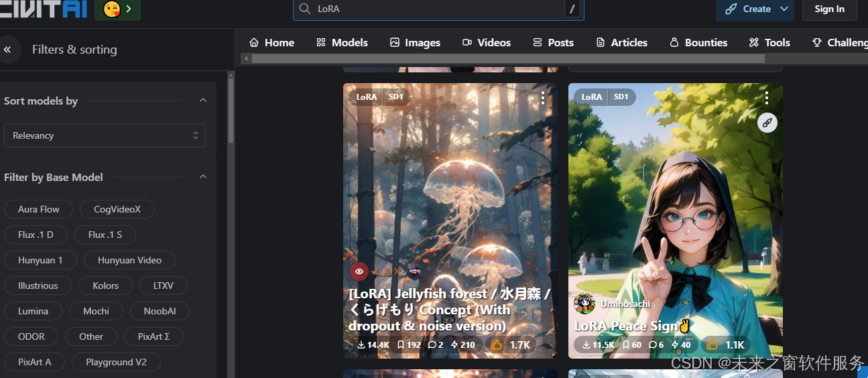The image size is (868, 378).
Task: Open the Challenges tab
Action: [840, 42]
